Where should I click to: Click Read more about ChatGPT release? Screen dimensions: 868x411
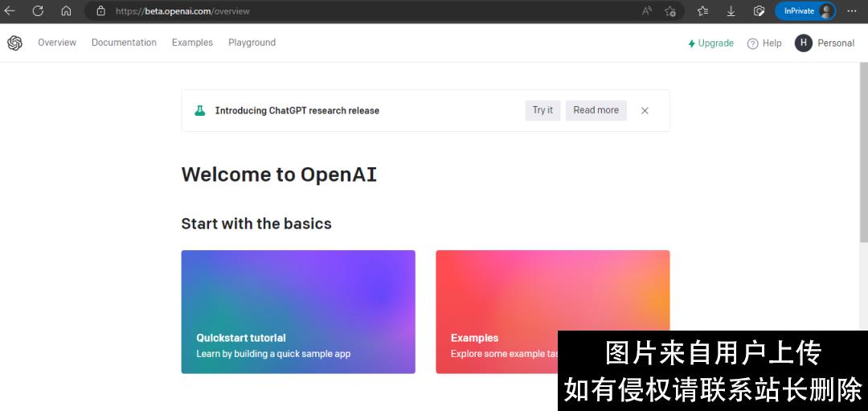[x=596, y=110]
